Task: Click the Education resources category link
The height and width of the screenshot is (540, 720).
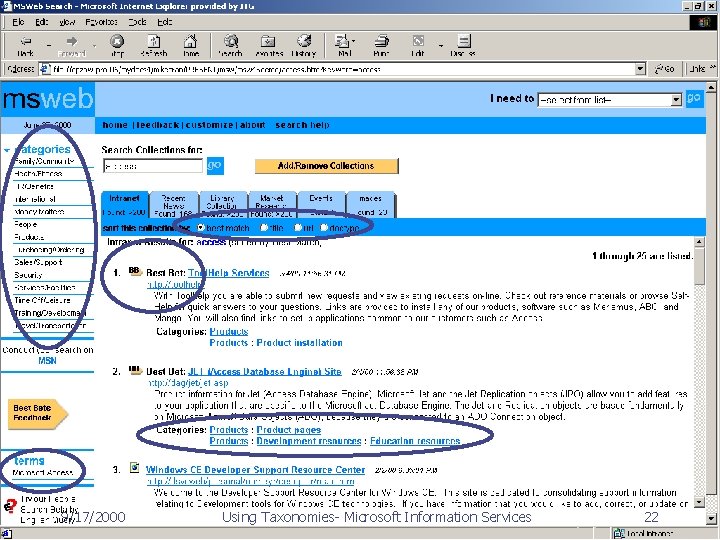Action: pos(415,441)
